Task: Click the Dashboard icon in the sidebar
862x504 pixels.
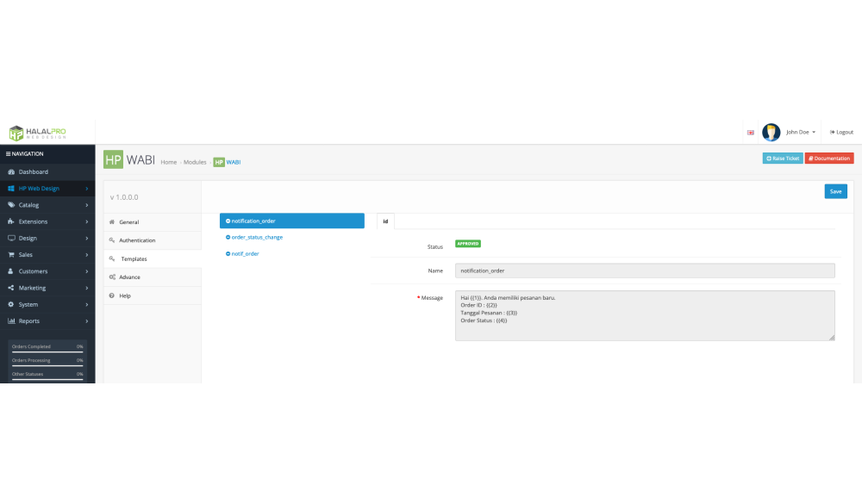Action: pyautogui.click(x=11, y=172)
